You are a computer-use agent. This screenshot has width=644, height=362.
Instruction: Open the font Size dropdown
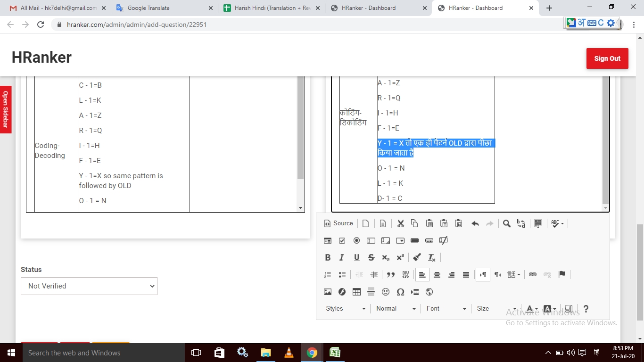(x=496, y=309)
